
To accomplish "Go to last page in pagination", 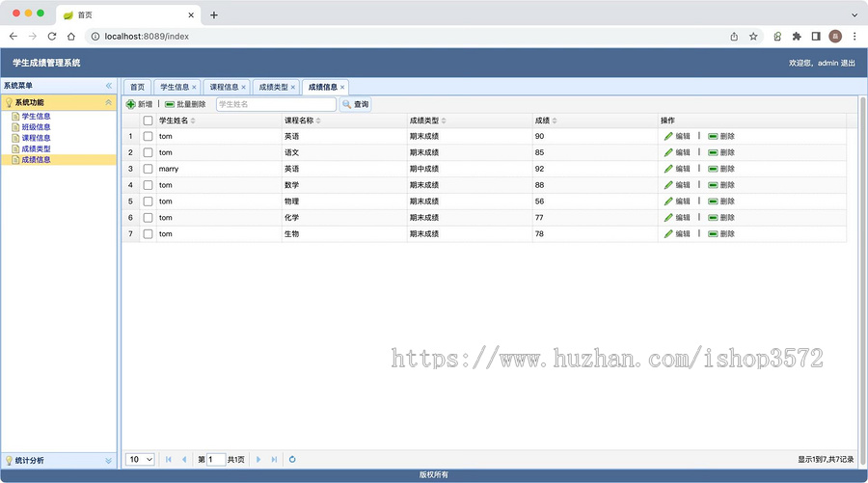I will (274, 459).
